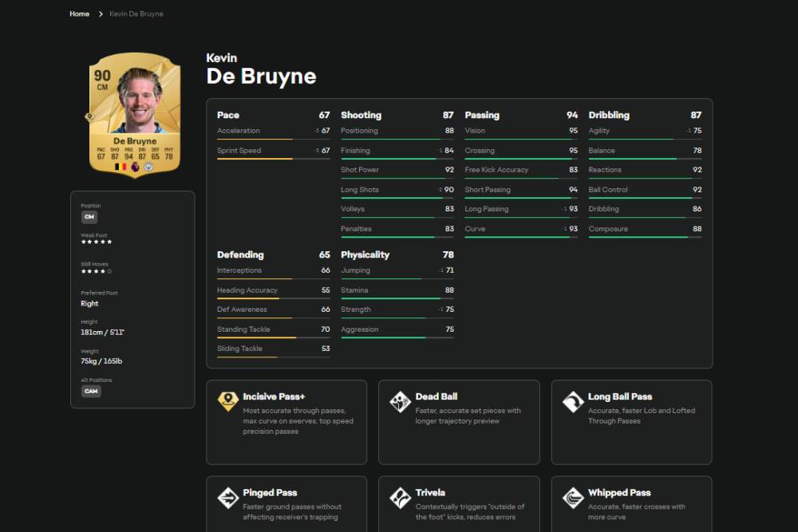Click the Dead Ball playstyle icon

point(400,401)
